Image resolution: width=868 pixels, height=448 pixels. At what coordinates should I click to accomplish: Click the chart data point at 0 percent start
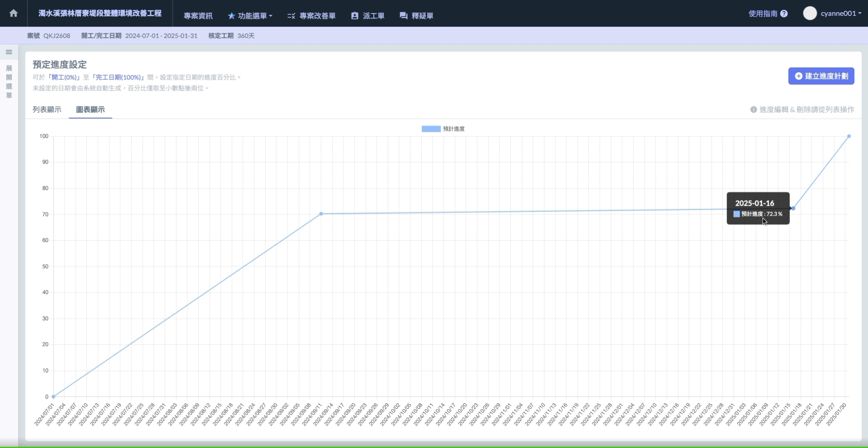[x=53, y=396]
